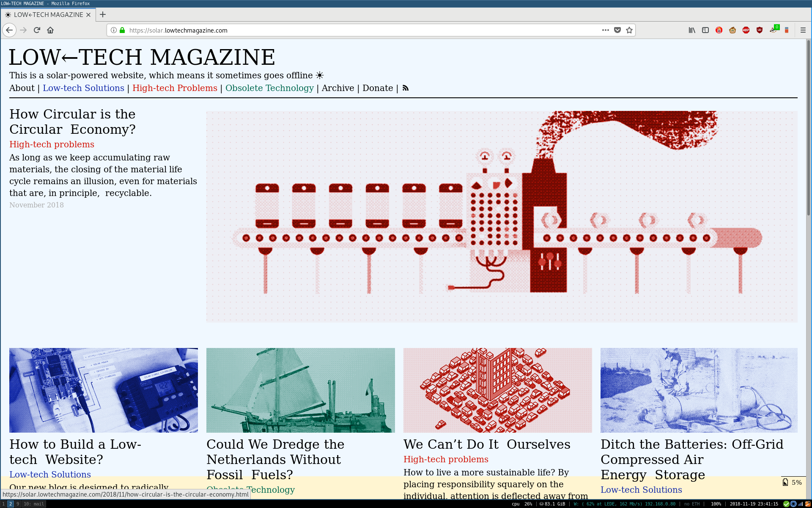Open the red cars article thumbnail

click(497, 390)
